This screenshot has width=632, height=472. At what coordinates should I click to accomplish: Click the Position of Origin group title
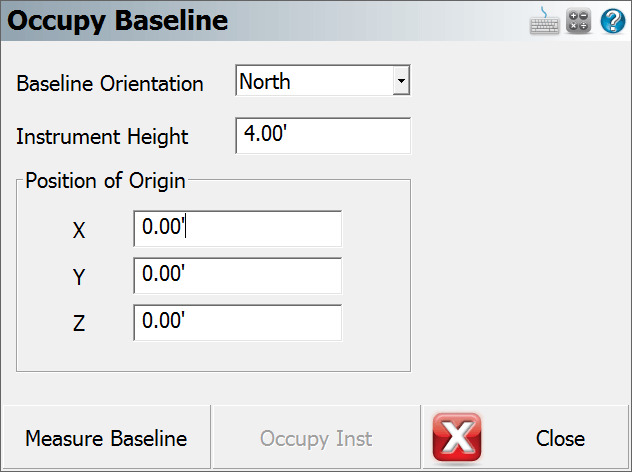click(x=105, y=181)
